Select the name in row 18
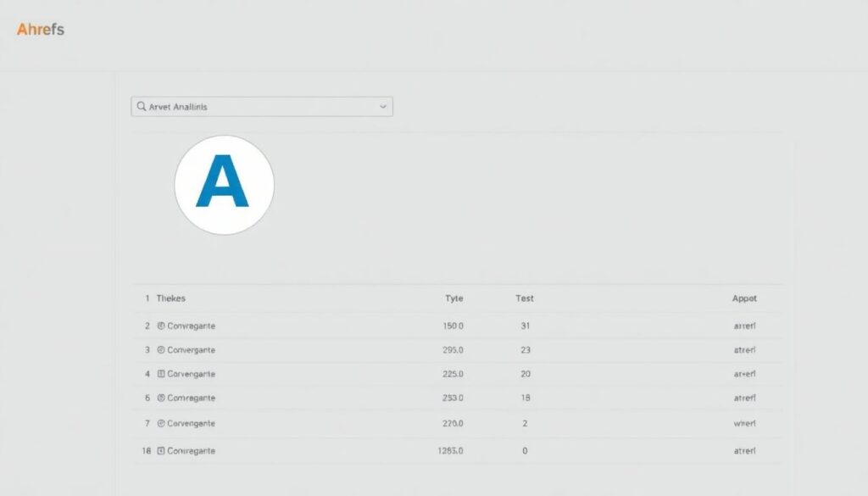The image size is (868, 496). pos(191,450)
